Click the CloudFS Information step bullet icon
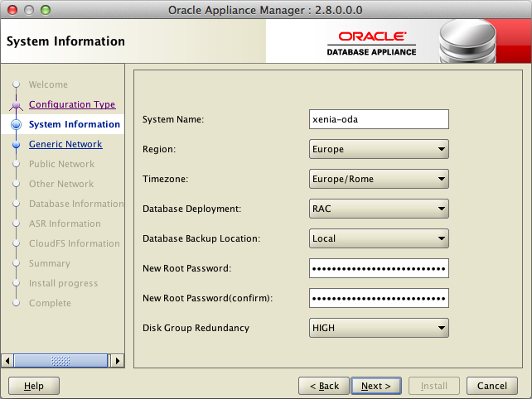Image resolution: width=532 pixels, height=399 pixels. point(16,243)
